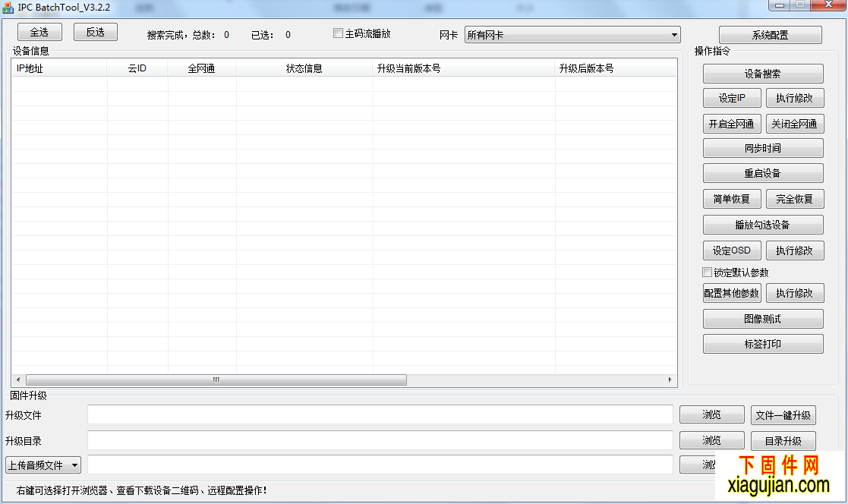Close the IPC BatchTool window
The height and width of the screenshot is (504, 848).
tap(828, 5)
